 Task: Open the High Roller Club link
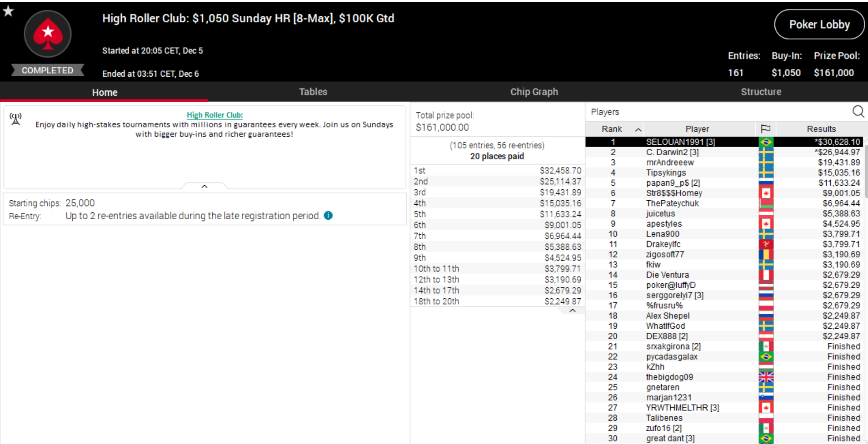[x=215, y=115]
